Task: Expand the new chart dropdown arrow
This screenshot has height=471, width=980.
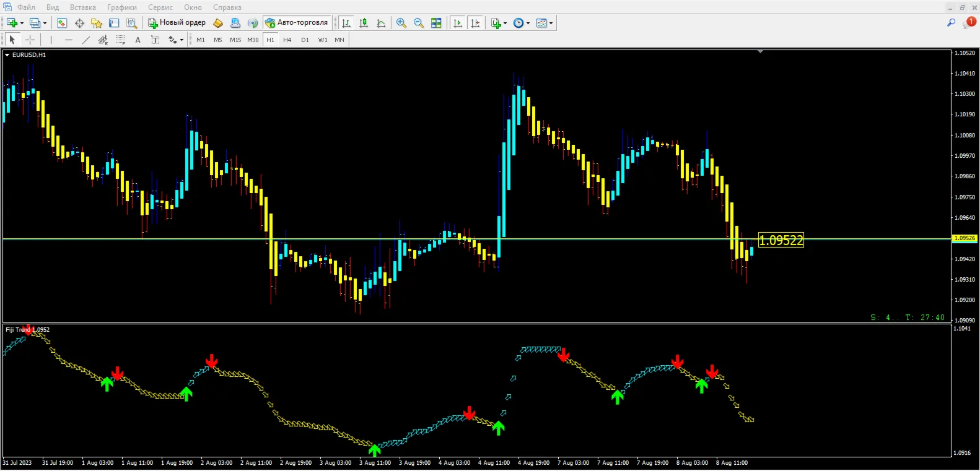Action: coord(22,24)
